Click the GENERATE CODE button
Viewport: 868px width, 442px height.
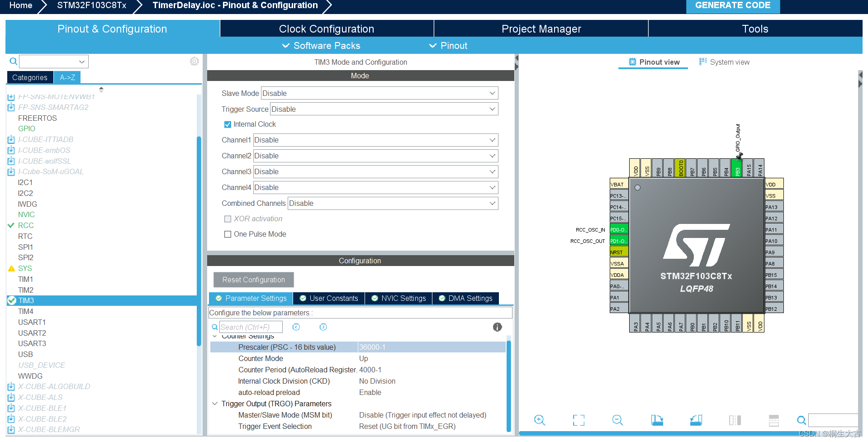click(x=733, y=6)
